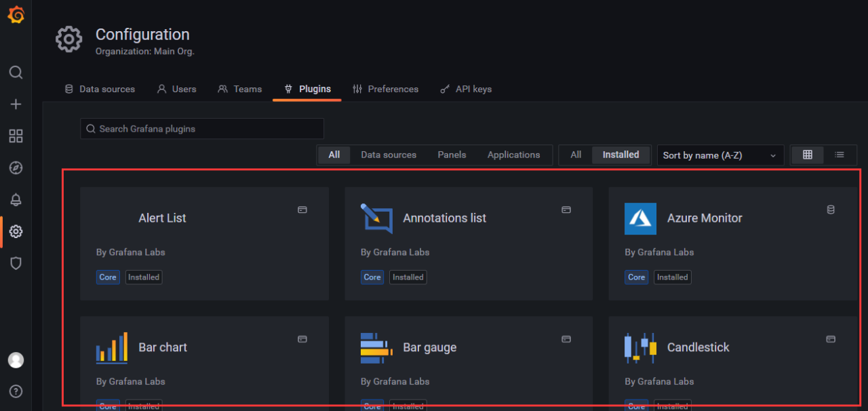Screen dimensions: 868x411
Task: Open the Sort by name (A-Z) dropdown
Action: coord(720,155)
